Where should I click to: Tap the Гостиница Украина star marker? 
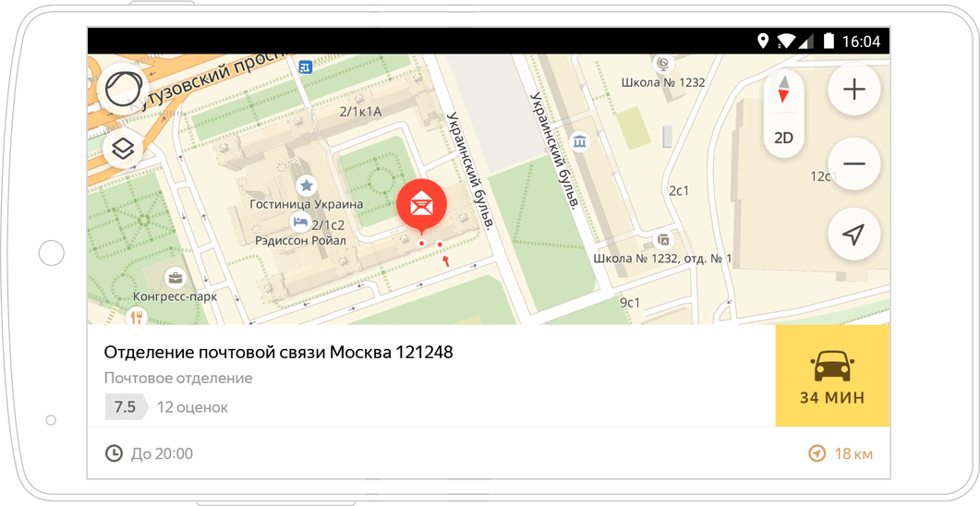307,186
